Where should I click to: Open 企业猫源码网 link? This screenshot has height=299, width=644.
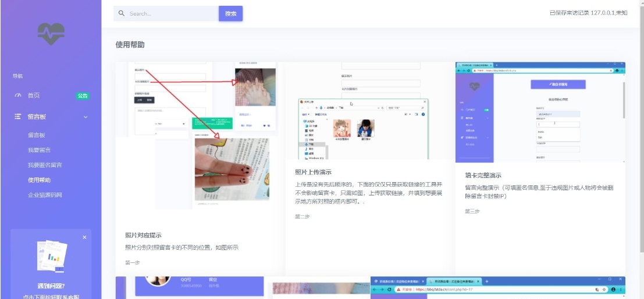click(x=45, y=195)
